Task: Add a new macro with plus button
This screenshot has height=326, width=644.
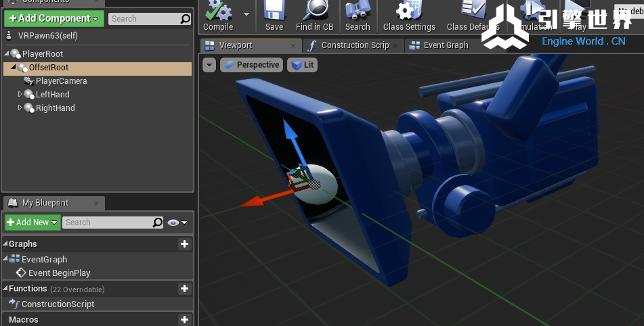Action: [184, 319]
